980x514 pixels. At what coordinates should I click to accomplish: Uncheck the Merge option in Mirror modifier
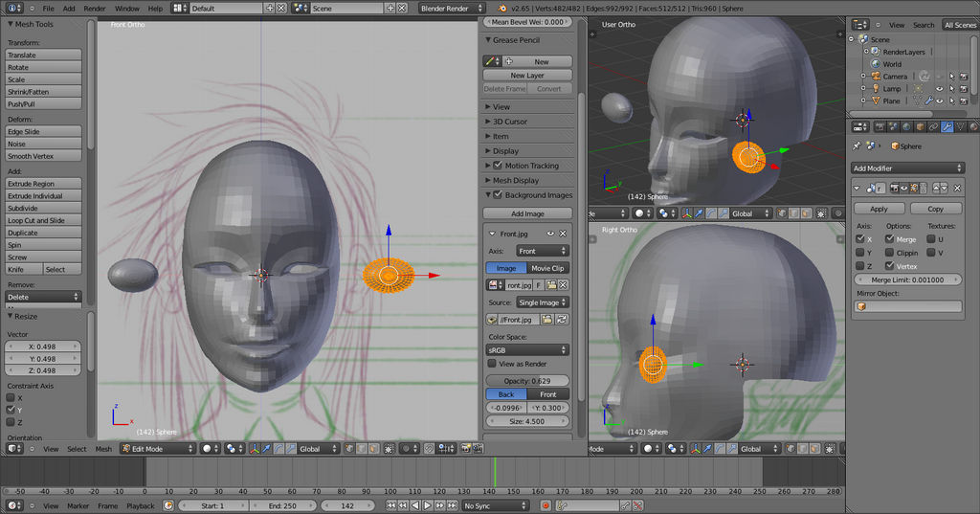pos(891,239)
